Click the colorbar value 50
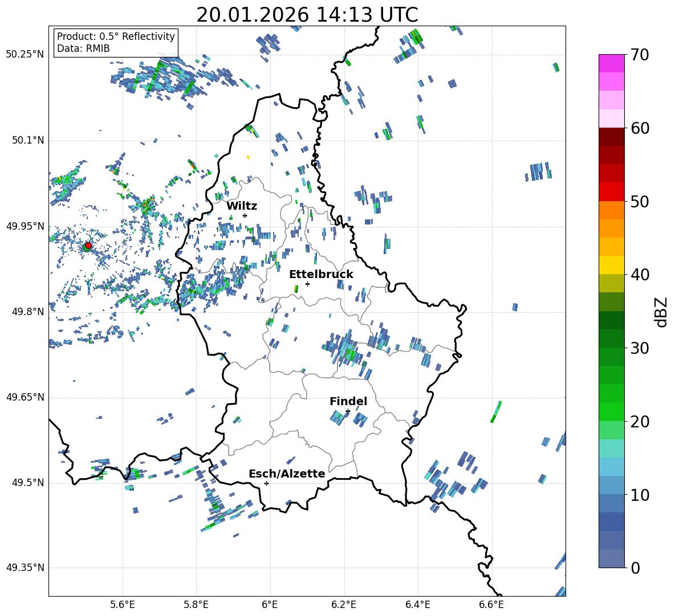Image resolution: width=675 pixels, height=616 pixels. (640, 201)
